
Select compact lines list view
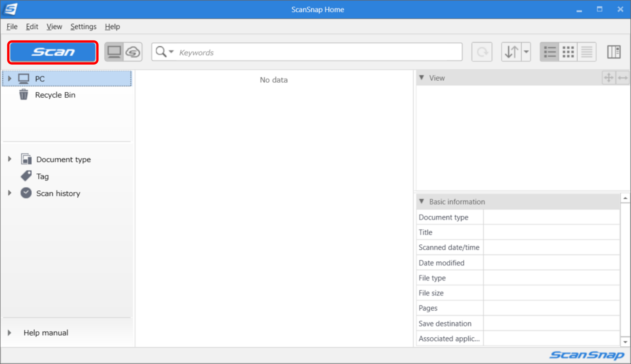587,52
